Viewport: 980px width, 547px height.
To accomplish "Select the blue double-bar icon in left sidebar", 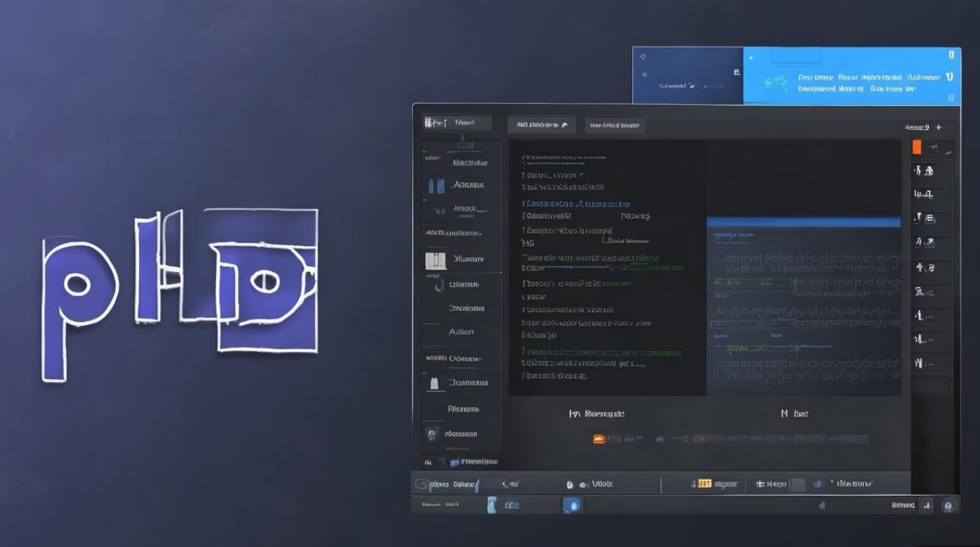I will tap(436, 185).
